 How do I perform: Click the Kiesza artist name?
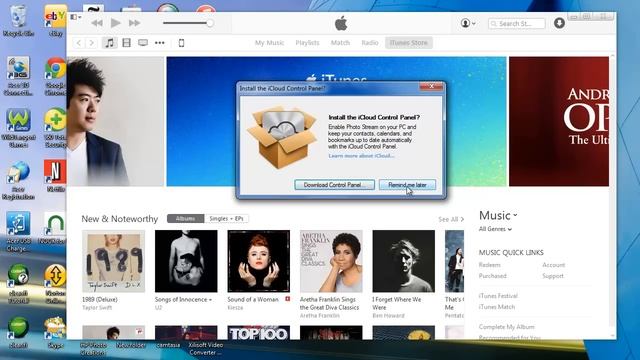tap(235, 308)
